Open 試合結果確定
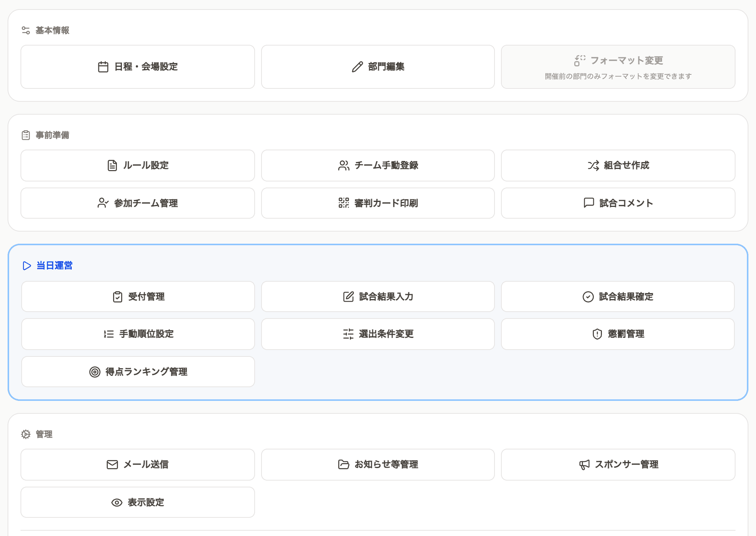 [618, 297]
